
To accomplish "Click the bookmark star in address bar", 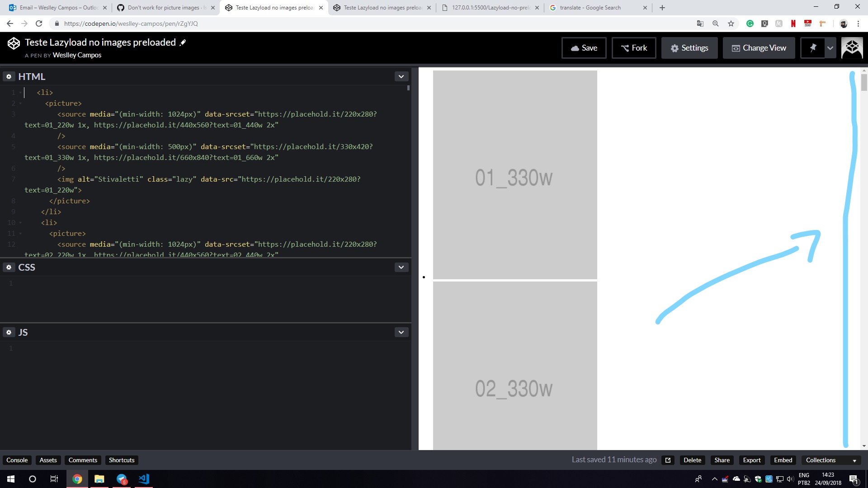I will 731,23.
